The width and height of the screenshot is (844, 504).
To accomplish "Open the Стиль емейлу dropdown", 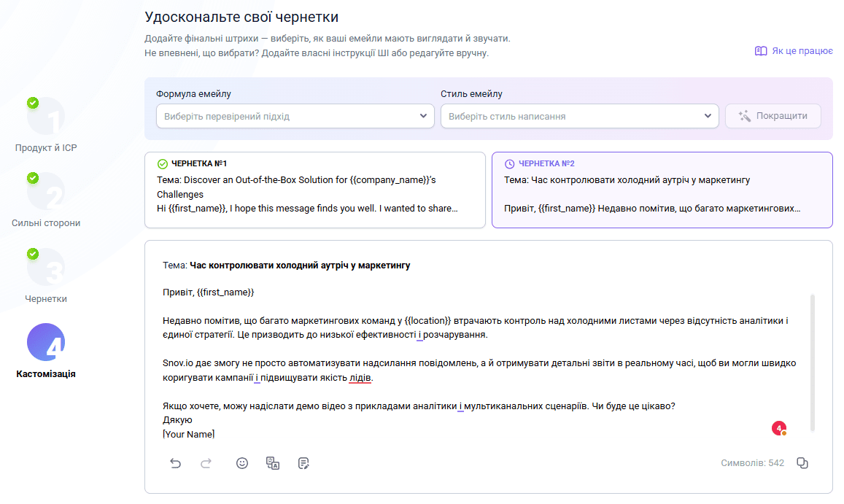I will 579,116.
